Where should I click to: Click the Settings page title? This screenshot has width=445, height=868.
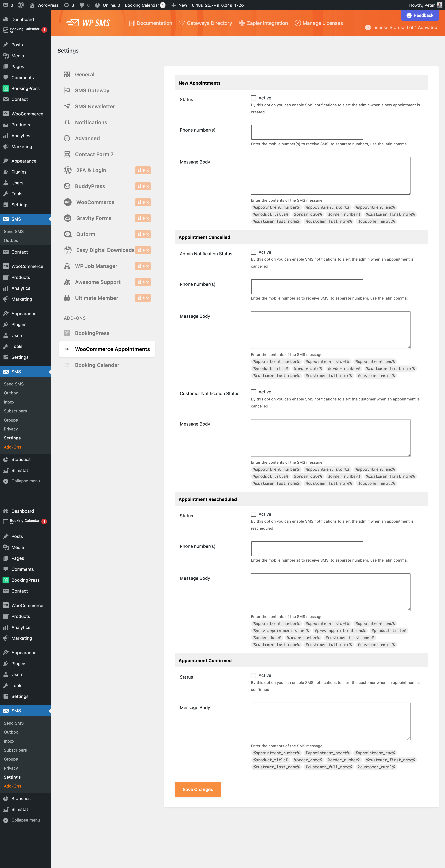[x=68, y=51]
